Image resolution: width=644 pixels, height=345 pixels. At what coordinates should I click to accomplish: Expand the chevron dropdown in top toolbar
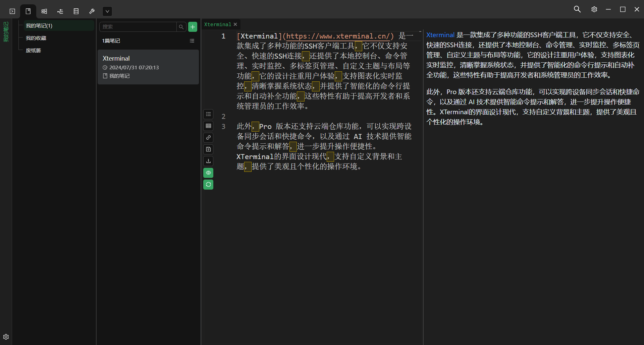tap(107, 11)
